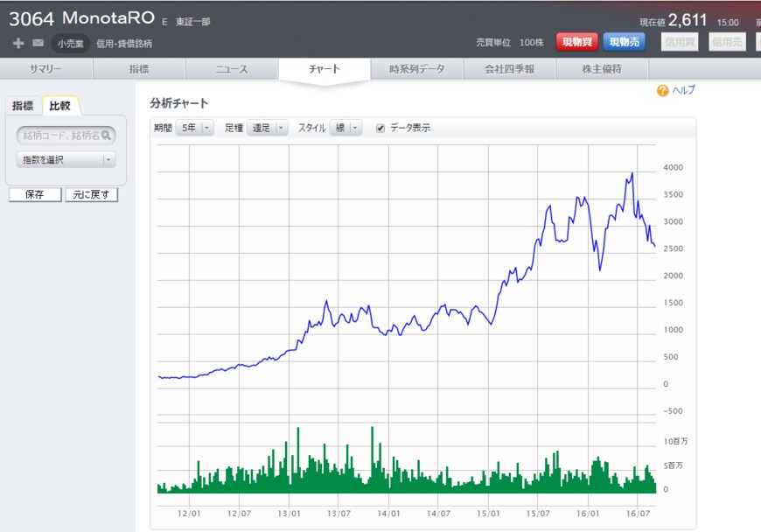Select the 株主優待 tab
Image resolution: width=761 pixels, height=532 pixels.
coord(602,69)
